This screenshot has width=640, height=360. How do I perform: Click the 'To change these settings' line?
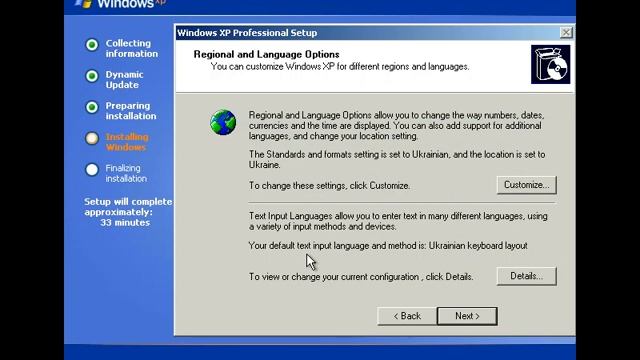(x=329, y=185)
